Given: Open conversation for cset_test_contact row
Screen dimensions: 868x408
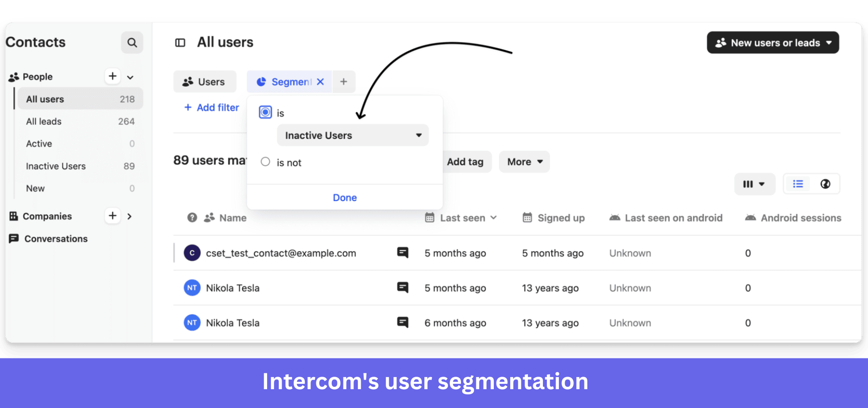Looking at the screenshot, I should coord(403,252).
